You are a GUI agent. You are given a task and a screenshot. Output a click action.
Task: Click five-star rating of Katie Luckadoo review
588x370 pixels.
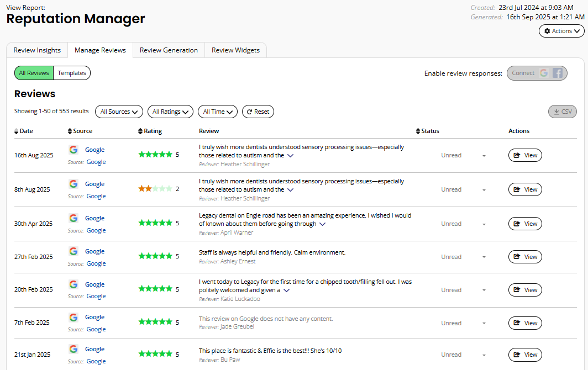(x=155, y=289)
